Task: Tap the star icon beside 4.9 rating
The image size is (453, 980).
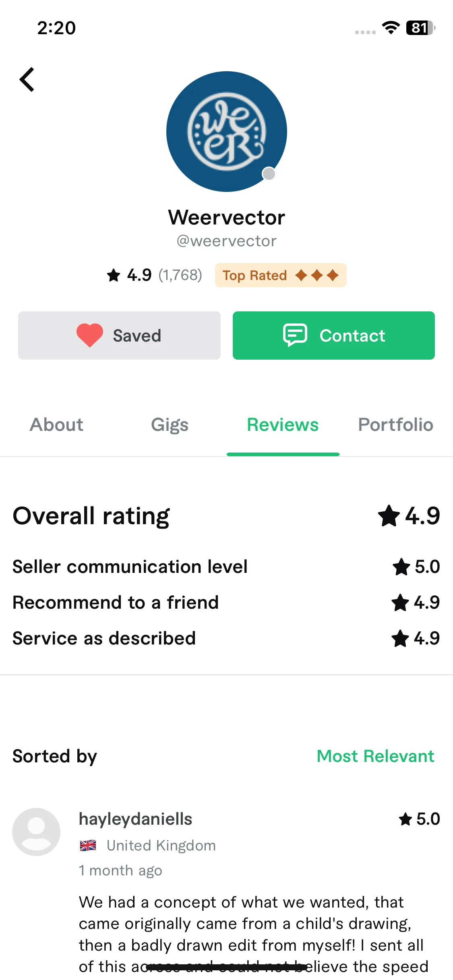Action: [114, 276]
